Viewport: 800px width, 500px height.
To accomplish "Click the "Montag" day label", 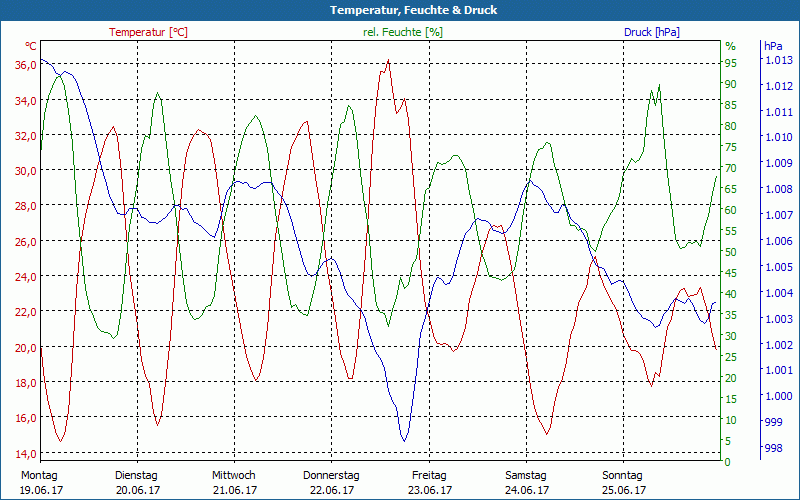I will click(x=39, y=476).
